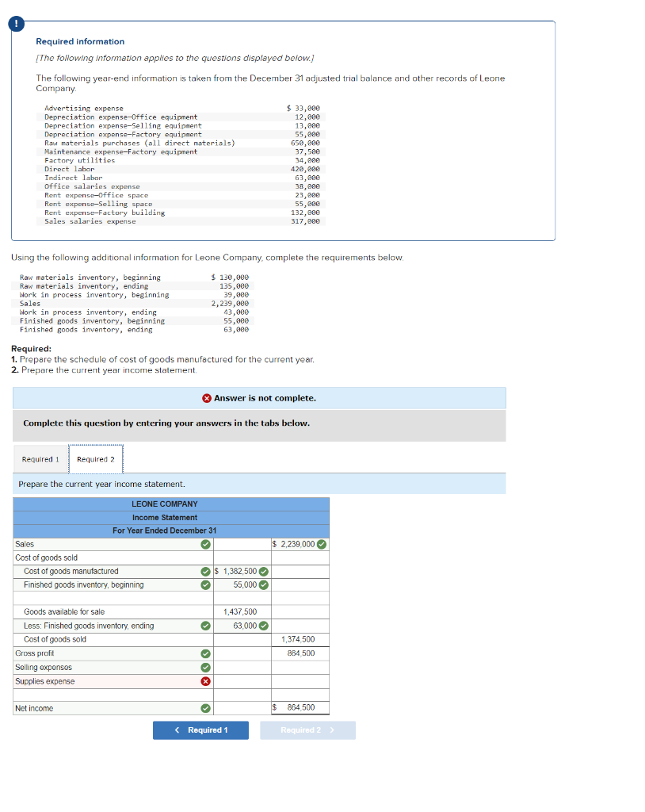This screenshot has width=645, height=812.
Task: Click the green checkmark after 55,000
Action: [264, 585]
